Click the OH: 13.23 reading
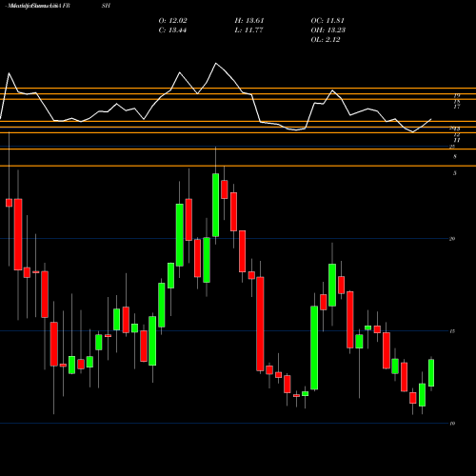This screenshot has width=476, height=476. coord(328,30)
